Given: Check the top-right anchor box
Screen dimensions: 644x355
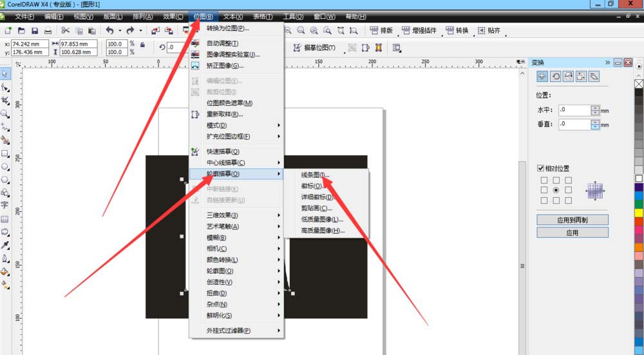Looking at the screenshot, I should tap(568, 180).
